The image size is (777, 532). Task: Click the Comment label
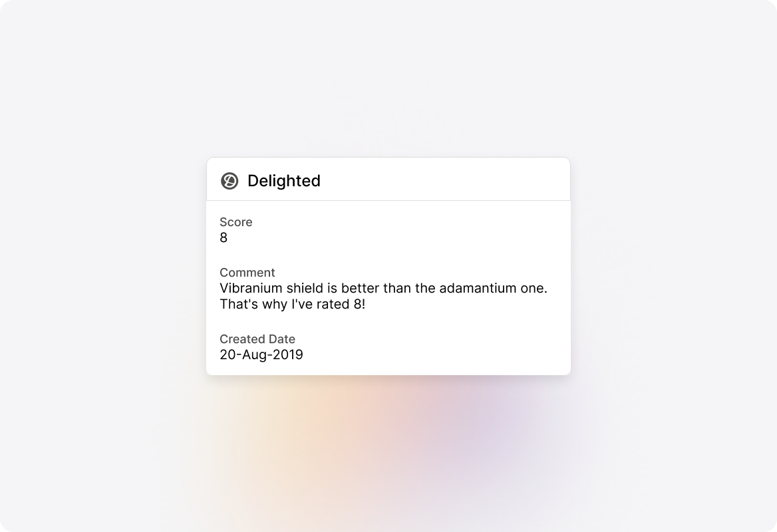tap(247, 273)
